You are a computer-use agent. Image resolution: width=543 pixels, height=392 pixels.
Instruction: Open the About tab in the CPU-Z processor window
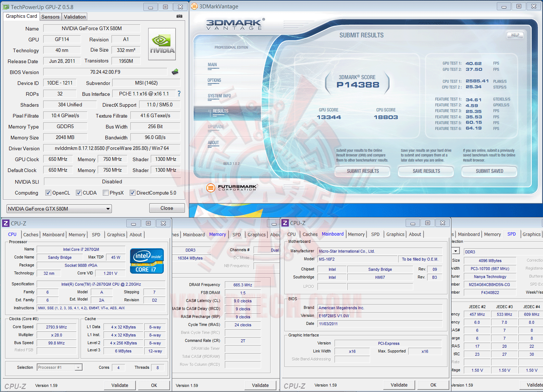[136, 235]
